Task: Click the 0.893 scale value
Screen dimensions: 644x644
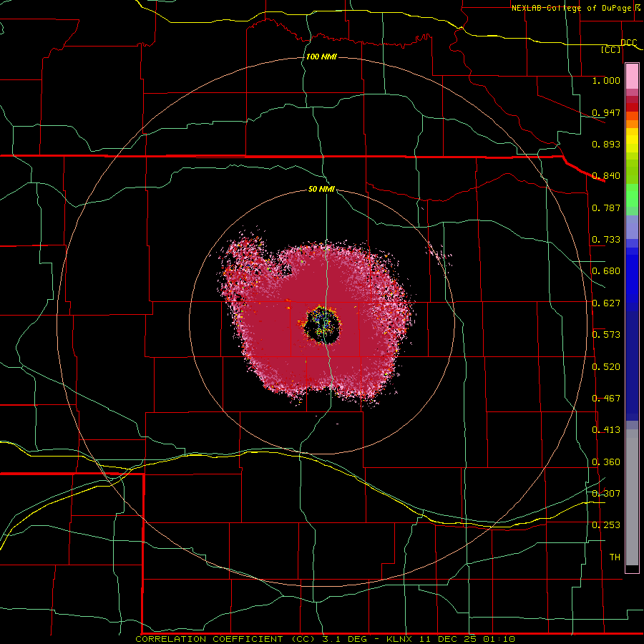Action: pos(606,144)
